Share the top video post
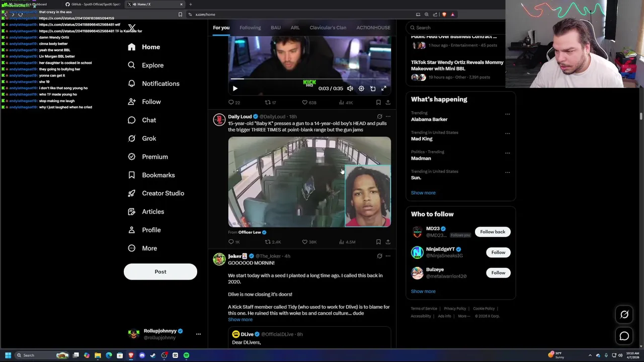Screen dimensions: 644x362 pos(388,103)
